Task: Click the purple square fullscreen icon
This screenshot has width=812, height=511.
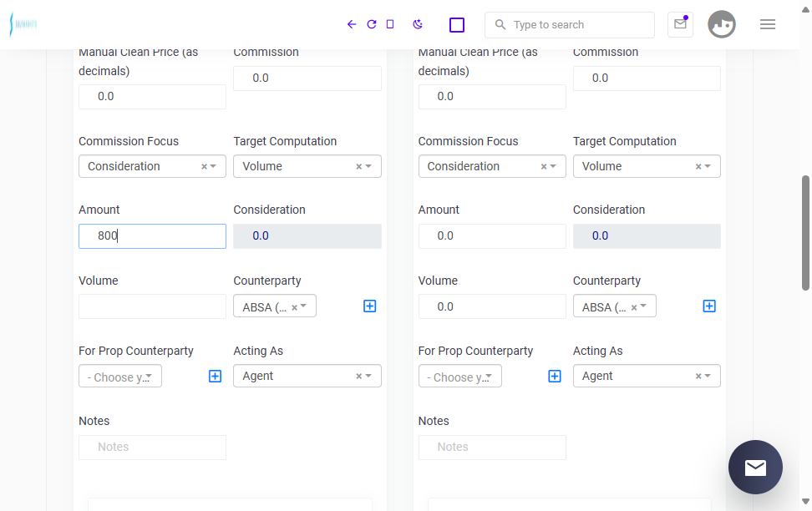Action: click(457, 25)
